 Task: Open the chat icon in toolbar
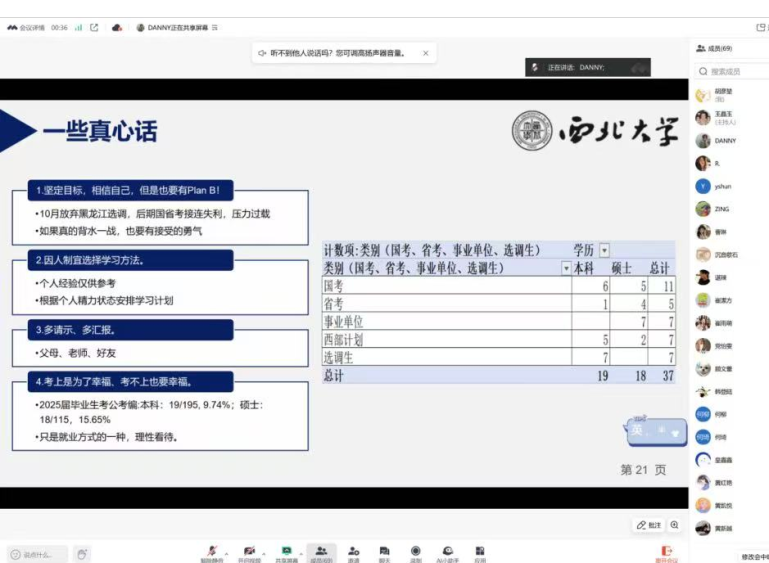pos(384,551)
